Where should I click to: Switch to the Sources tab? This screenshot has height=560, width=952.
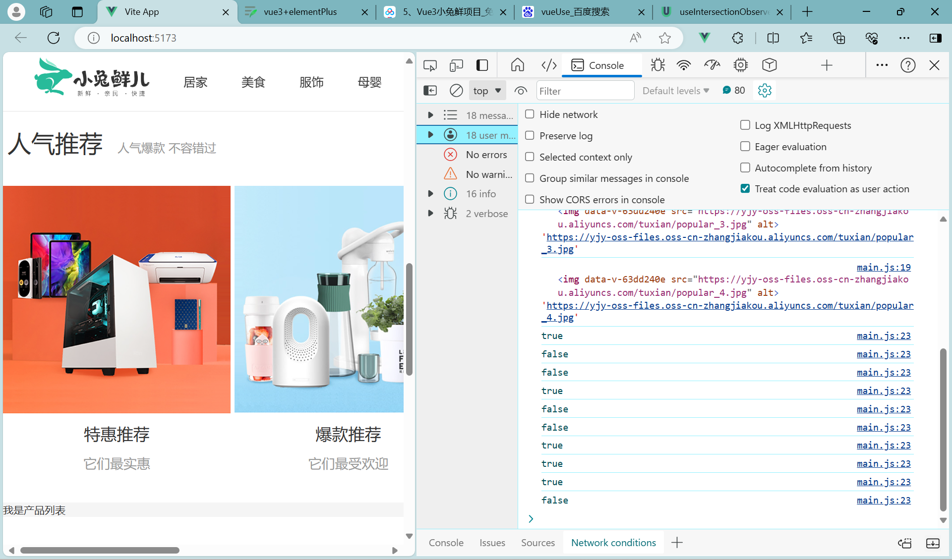pos(537,542)
